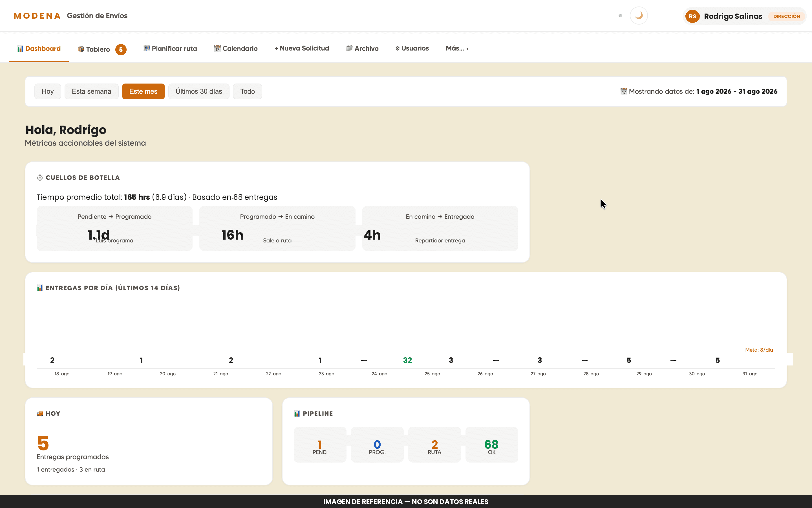Viewport: 812px width, 508px height.
Task: Click the Rodrigo Salinas user name
Action: click(733, 16)
